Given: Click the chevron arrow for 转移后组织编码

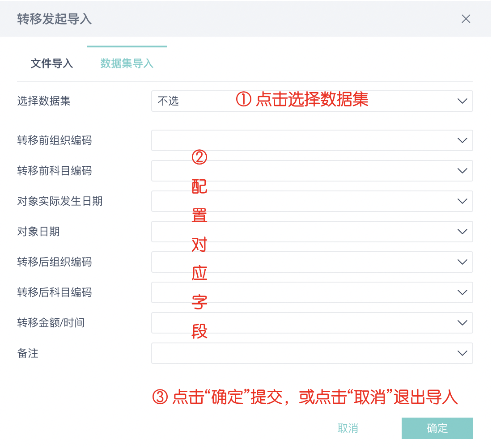Looking at the screenshot, I should pyautogui.click(x=462, y=262).
